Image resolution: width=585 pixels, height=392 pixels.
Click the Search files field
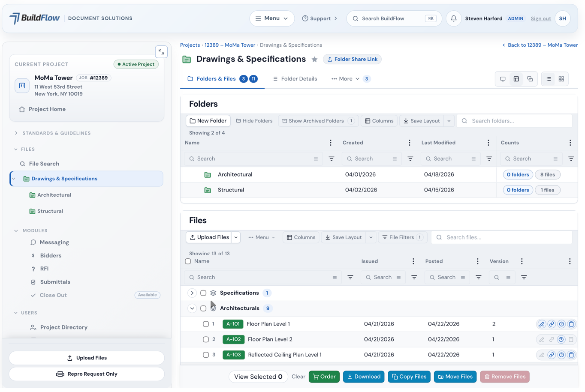502,237
